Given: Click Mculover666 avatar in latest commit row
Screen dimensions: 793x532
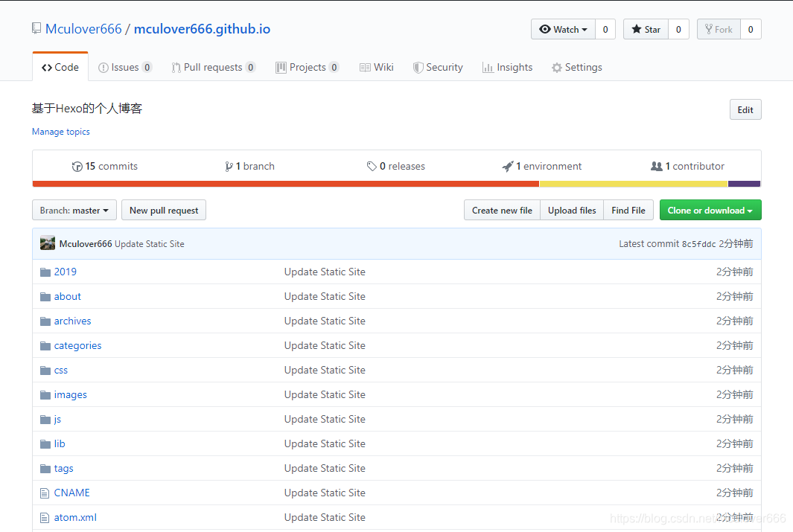Looking at the screenshot, I should pyautogui.click(x=48, y=243).
